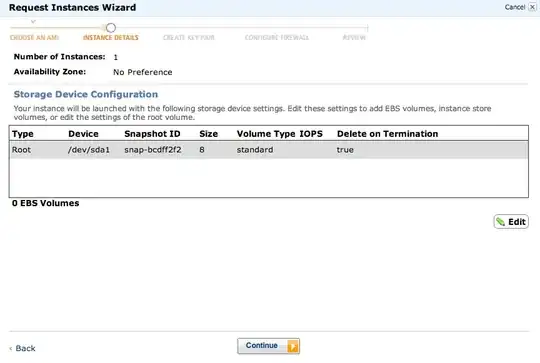
Task: Click the Continue button
Action: [x=268, y=346]
